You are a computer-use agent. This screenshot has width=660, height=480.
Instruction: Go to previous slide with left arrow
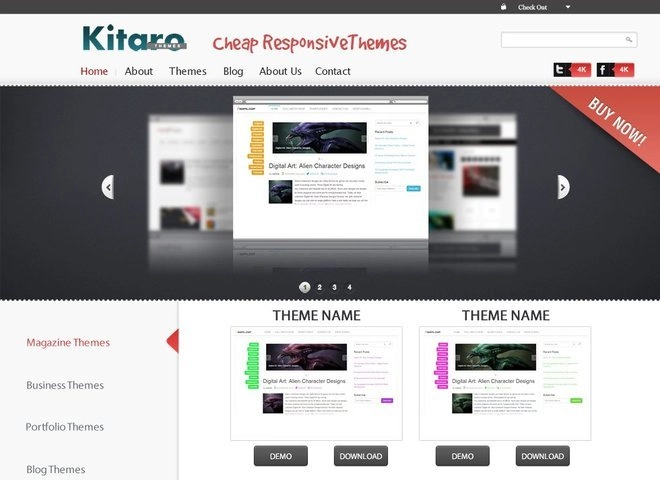click(108, 187)
